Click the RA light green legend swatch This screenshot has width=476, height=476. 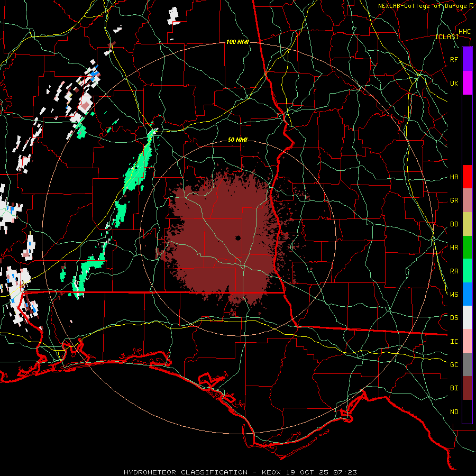pyautogui.click(x=467, y=271)
